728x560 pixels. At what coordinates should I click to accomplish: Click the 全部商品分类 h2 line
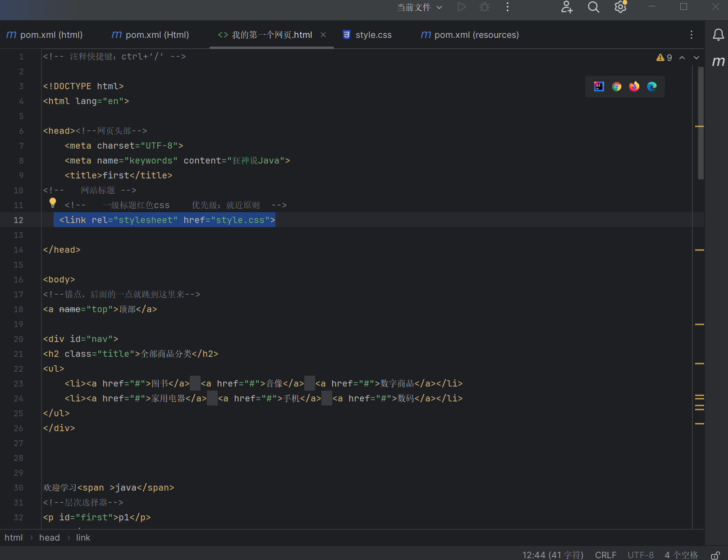click(x=131, y=354)
